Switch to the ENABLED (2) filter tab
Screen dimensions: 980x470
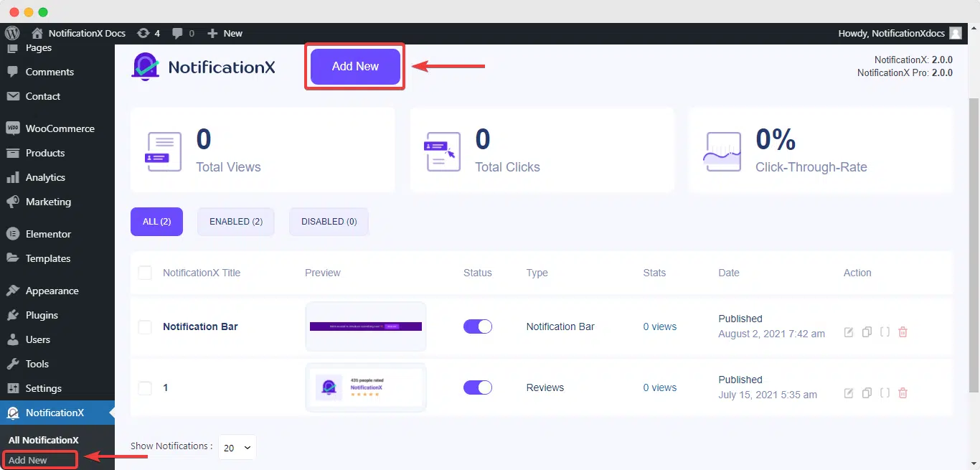236,222
